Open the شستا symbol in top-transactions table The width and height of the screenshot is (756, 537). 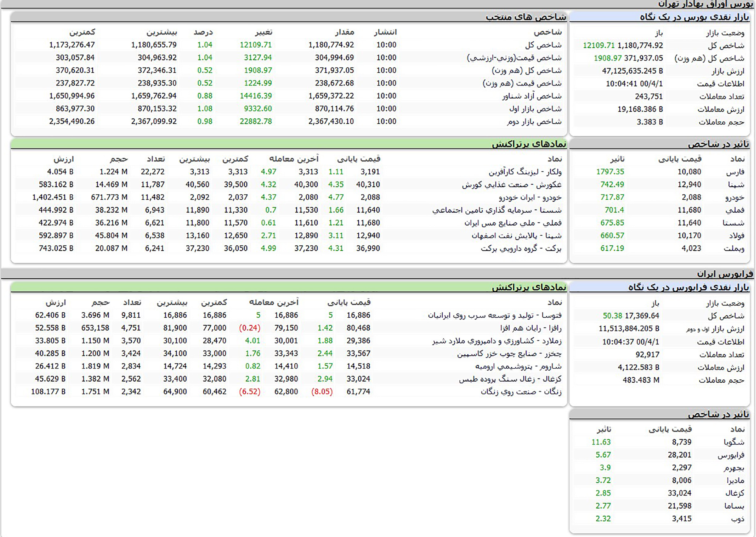point(497,210)
